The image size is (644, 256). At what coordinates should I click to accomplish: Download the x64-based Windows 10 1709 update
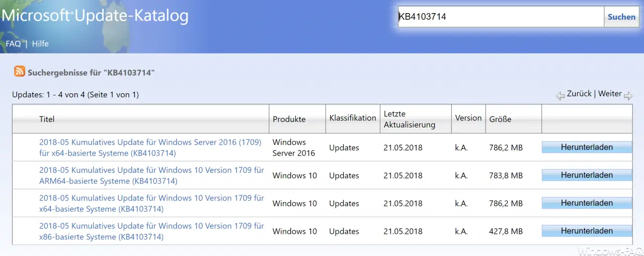pos(587,203)
